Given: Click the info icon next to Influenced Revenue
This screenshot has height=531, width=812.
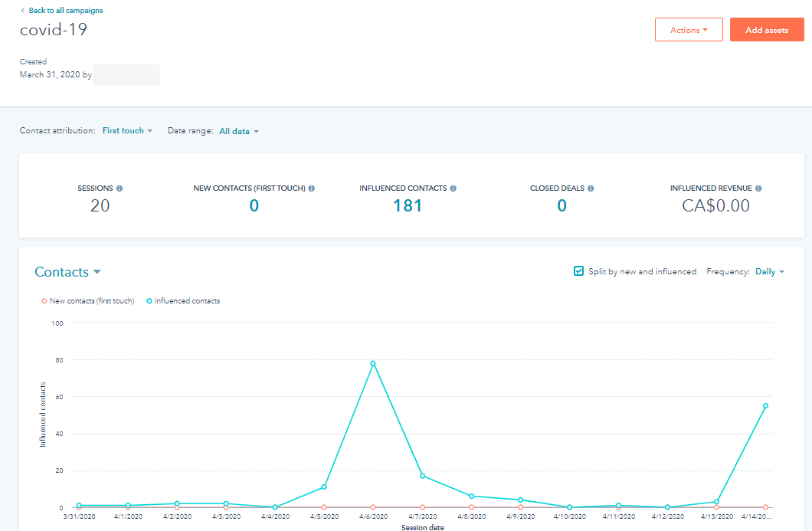Looking at the screenshot, I should click(x=758, y=188).
